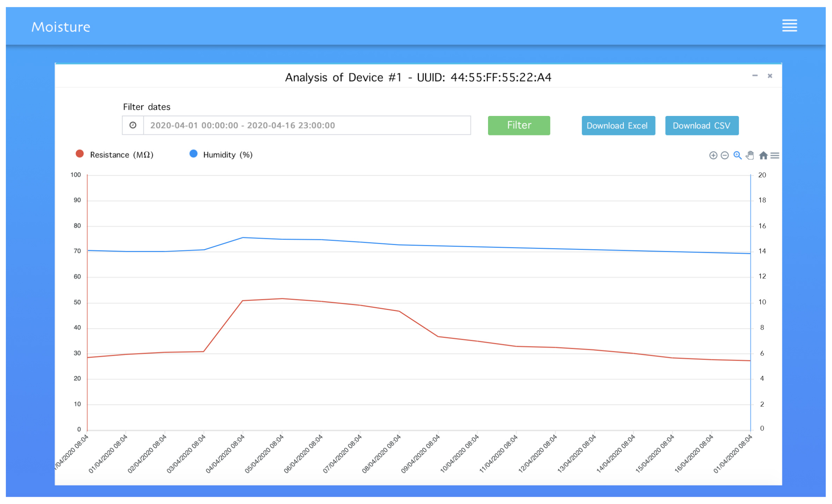
Task: Click the Download CSV button
Action: pos(701,126)
